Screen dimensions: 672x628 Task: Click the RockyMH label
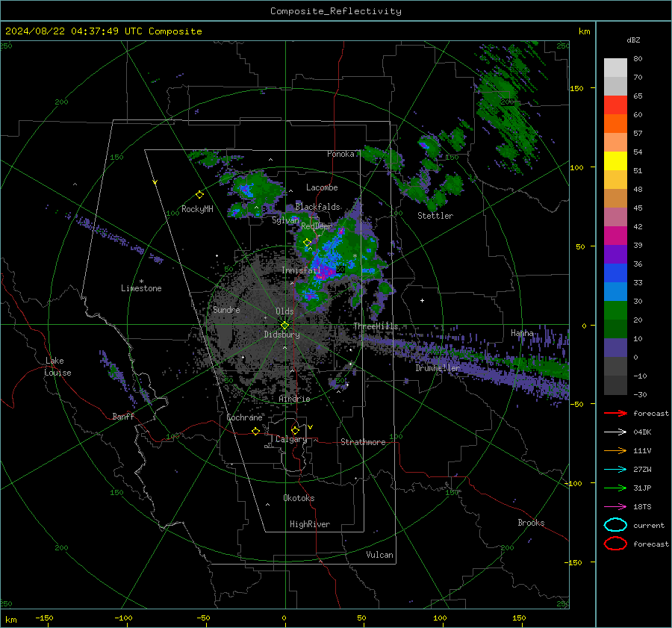[x=197, y=209]
